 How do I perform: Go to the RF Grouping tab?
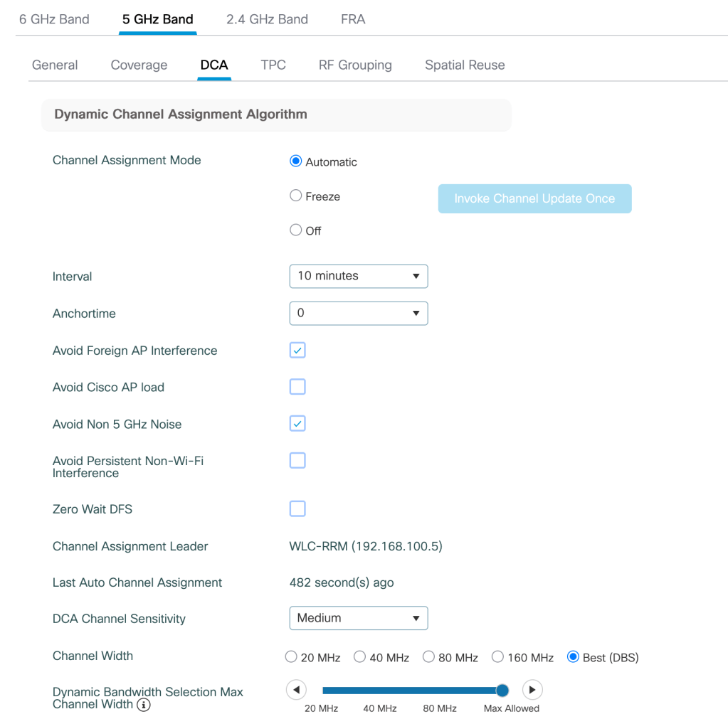355,65
